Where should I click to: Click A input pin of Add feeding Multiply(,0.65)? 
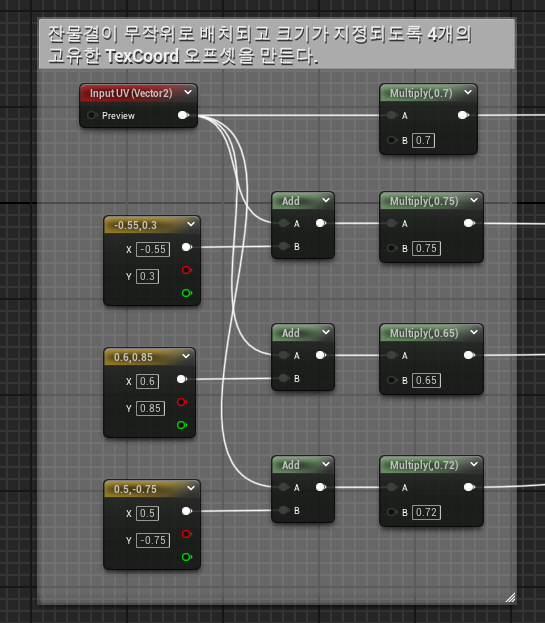tap(284, 355)
